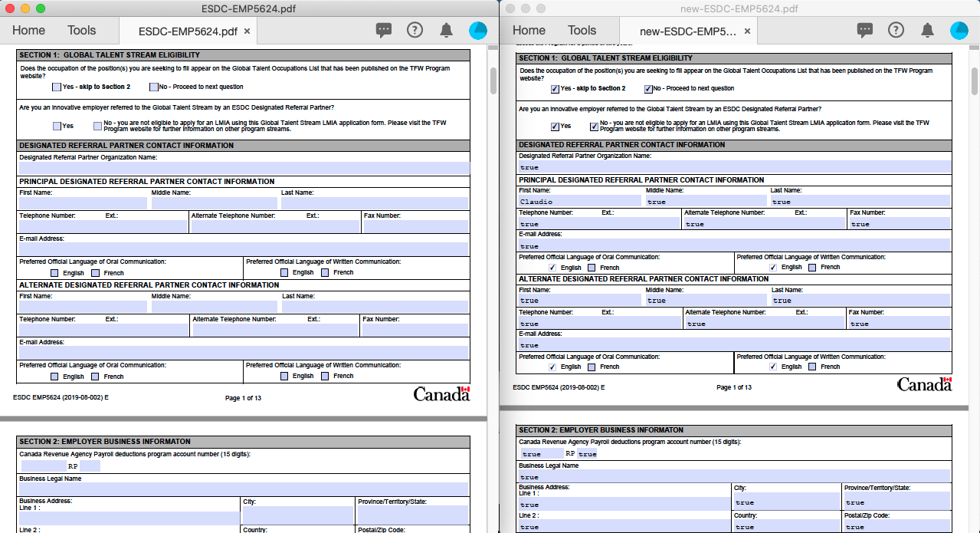Check 'No - Proceed to next question' in left window
Image resolution: width=980 pixels, height=533 pixels.
pos(153,87)
